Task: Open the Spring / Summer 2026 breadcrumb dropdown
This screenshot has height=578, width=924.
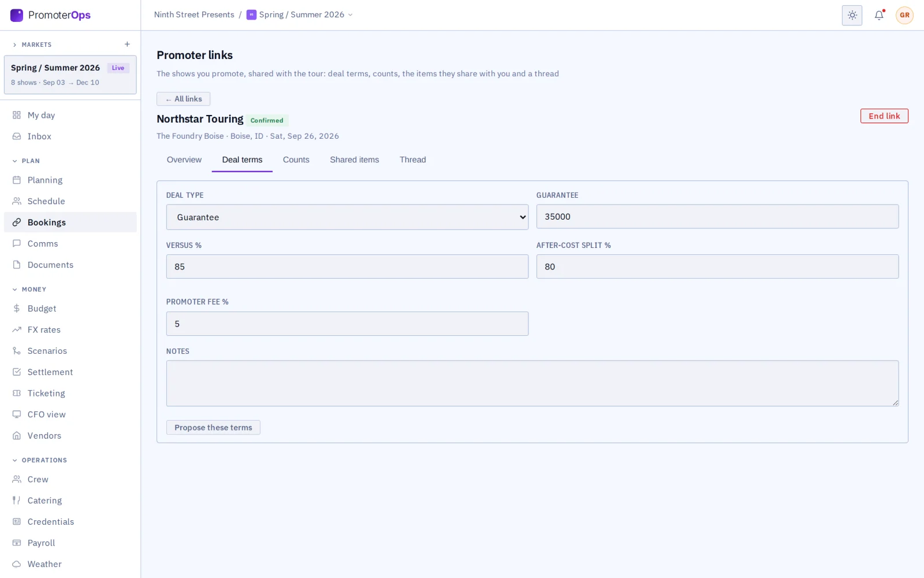Action: click(300, 15)
